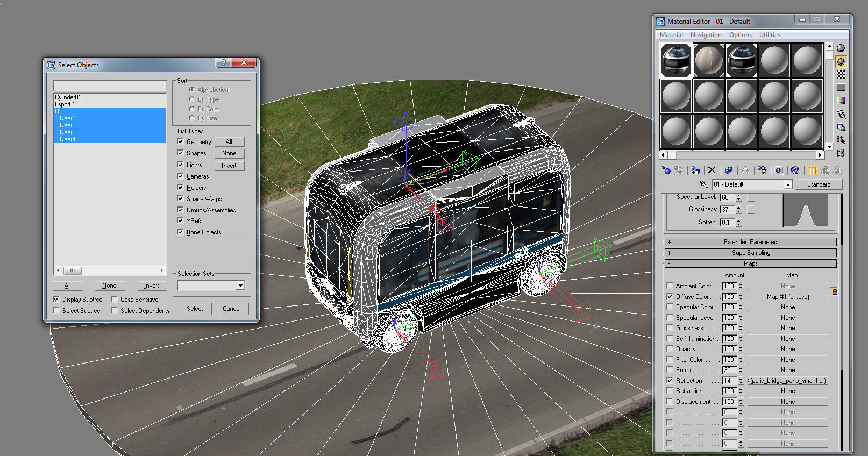Click object name search field
868x456 pixels.
(x=110, y=86)
